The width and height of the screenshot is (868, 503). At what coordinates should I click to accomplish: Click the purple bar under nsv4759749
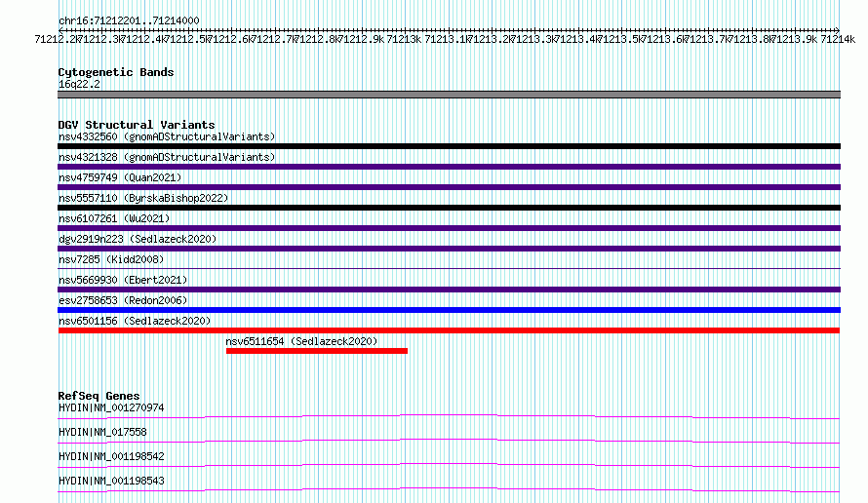pyautogui.click(x=449, y=187)
